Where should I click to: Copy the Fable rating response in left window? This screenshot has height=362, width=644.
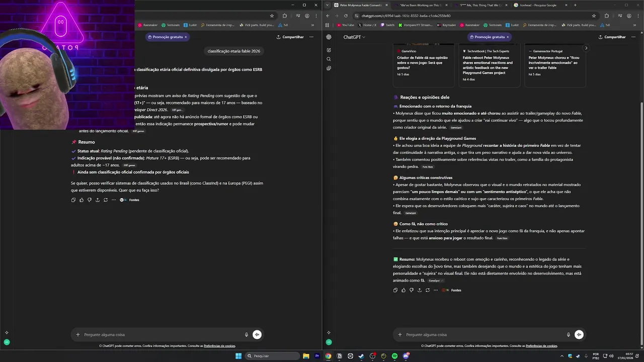coord(73,200)
